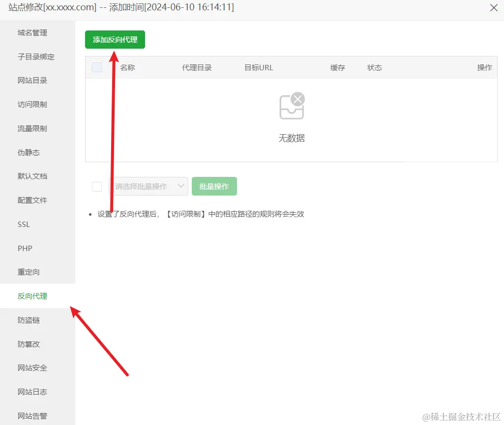The width and height of the screenshot is (504, 425).
Task: Click the 名称 column header
Action: tap(127, 67)
